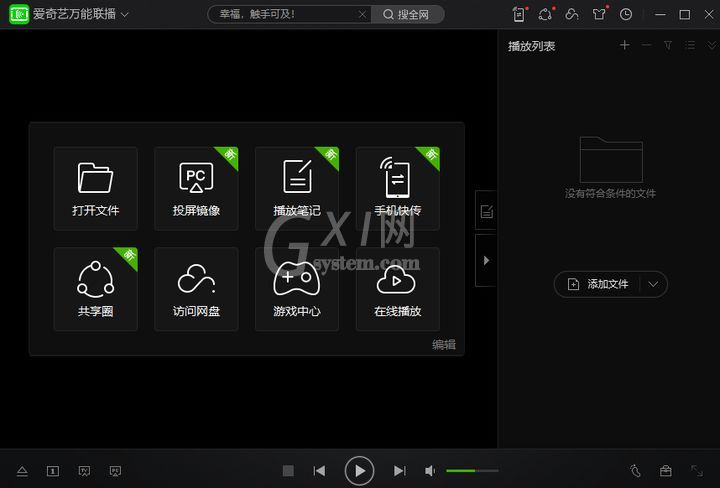Open 访问网盘 cloud disk tile
The width and height of the screenshot is (720, 488).
click(196, 289)
